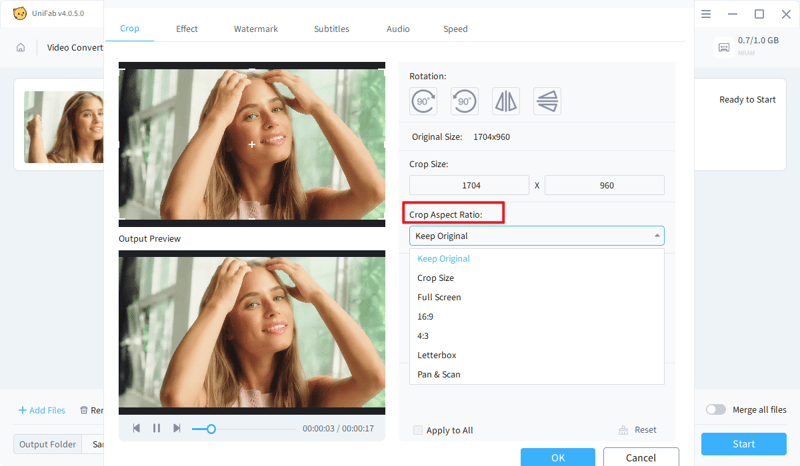
Task: Flip video vertically icon
Action: tap(547, 101)
